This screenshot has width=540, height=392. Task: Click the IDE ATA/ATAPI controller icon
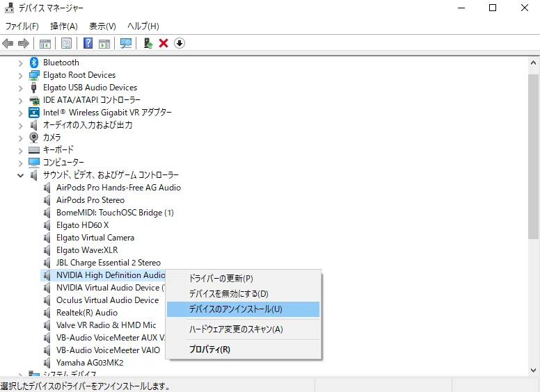34,100
